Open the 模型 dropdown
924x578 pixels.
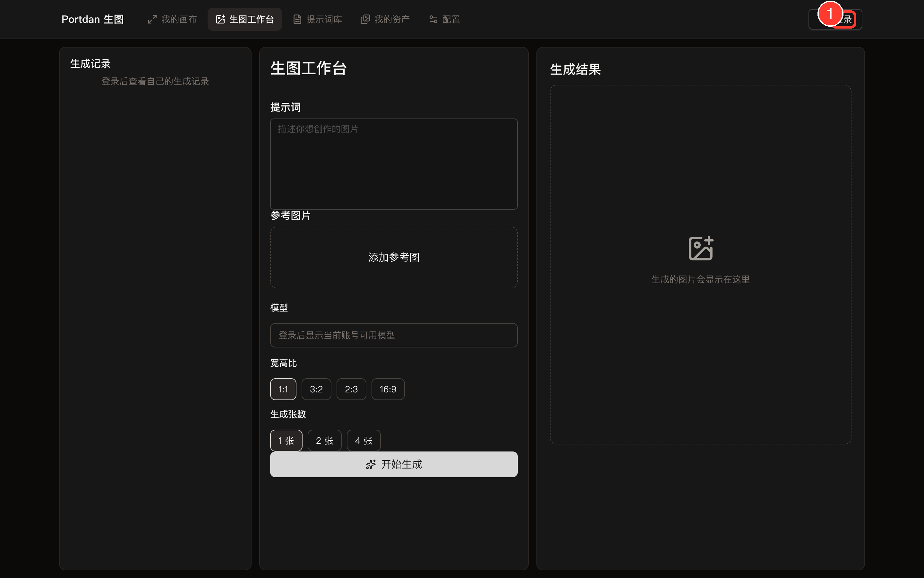[x=394, y=335]
